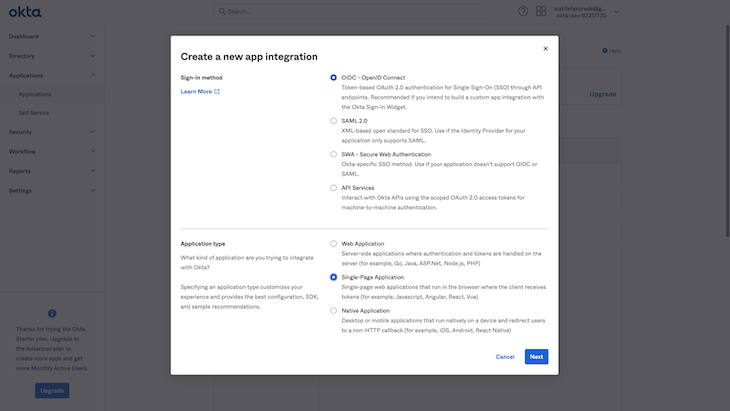The width and height of the screenshot is (730, 411).
Task: Expand the Dashboard sidebar section
Action: [x=93, y=36]
